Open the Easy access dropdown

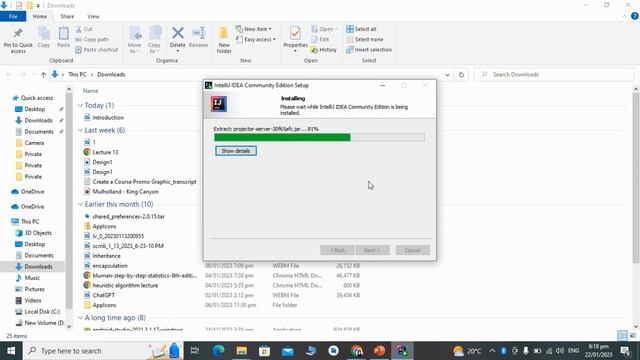256,40
